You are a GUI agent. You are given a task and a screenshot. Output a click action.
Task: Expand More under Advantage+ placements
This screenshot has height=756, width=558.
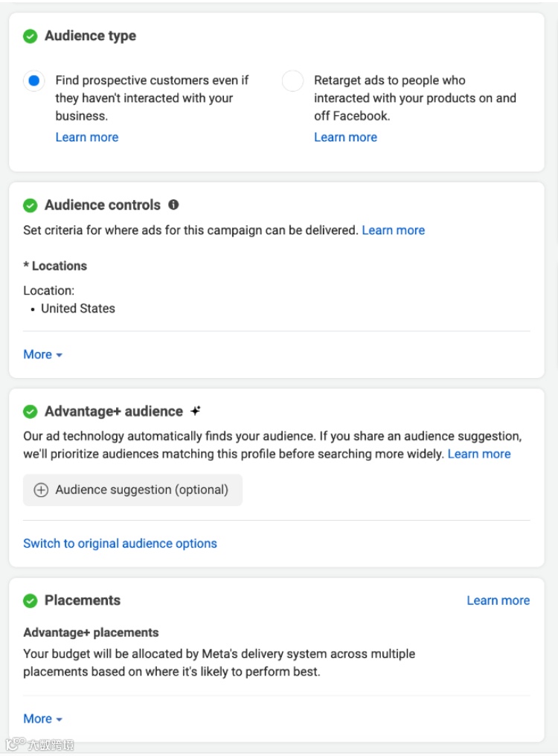click(x=42, y=719)
